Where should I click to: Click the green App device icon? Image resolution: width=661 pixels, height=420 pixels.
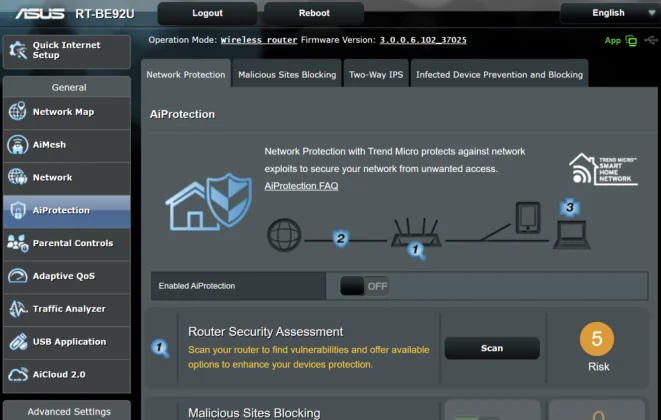click(631, 40)
